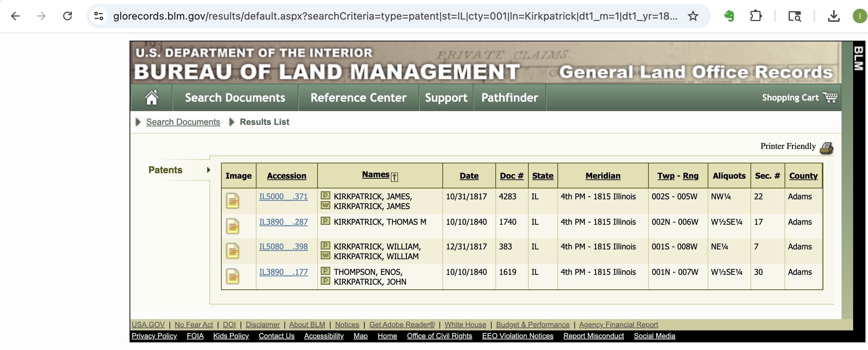Open the Shopping Cart icon

pos(830,97)
